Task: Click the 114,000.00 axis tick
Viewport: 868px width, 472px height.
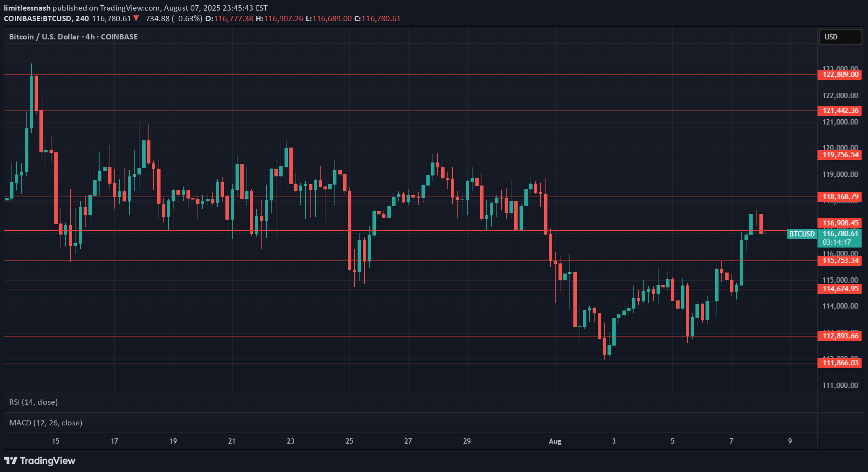Action: [x=840, y=306]
